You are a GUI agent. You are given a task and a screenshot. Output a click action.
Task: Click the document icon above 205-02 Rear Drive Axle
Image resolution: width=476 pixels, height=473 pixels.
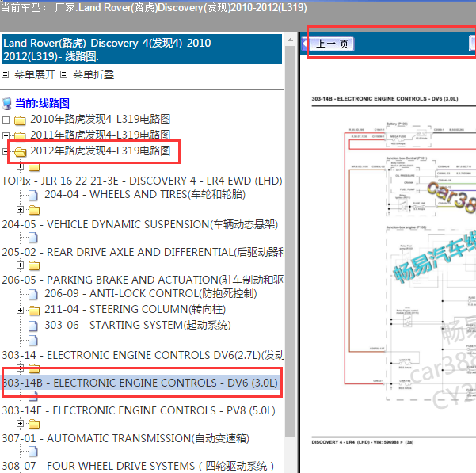click(x=33, y=238)
